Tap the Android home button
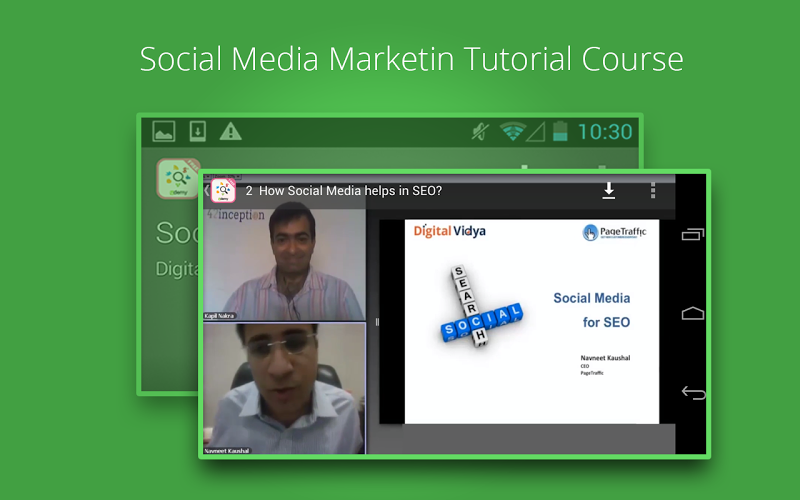 click(x=693, y=313)
